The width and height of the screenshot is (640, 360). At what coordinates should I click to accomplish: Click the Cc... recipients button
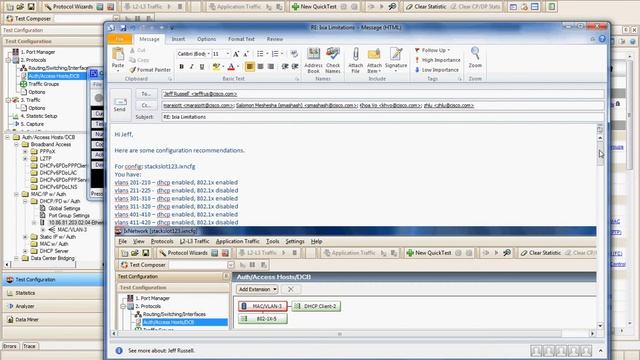pos(146,105)
